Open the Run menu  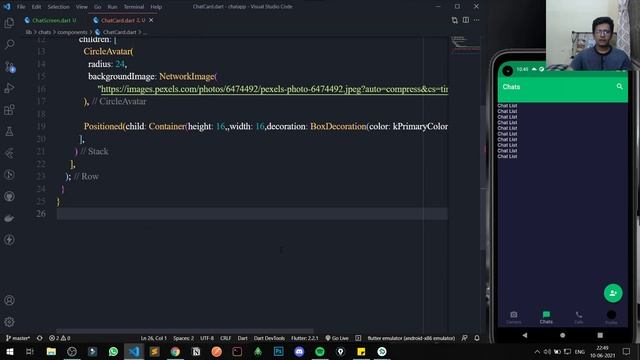coord(112,7)
